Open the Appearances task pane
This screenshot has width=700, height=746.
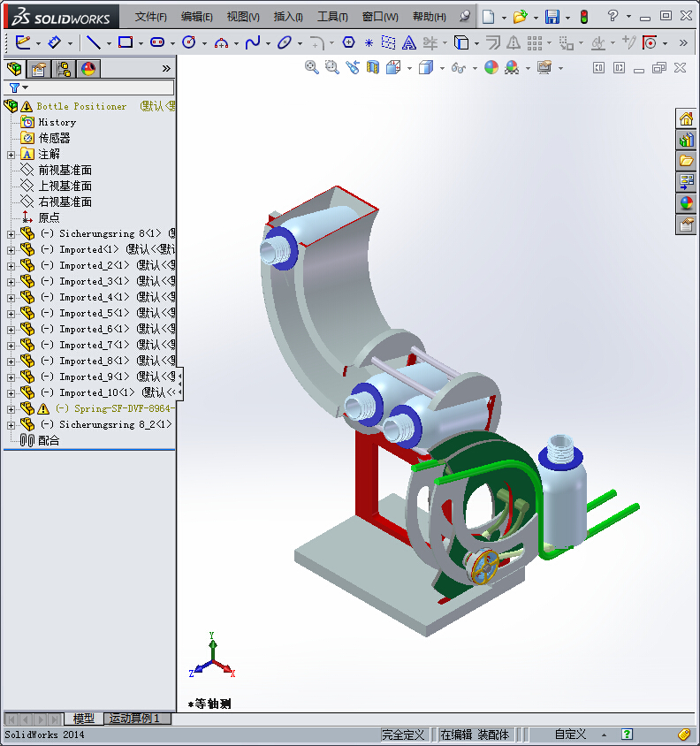tap(686, 203)
